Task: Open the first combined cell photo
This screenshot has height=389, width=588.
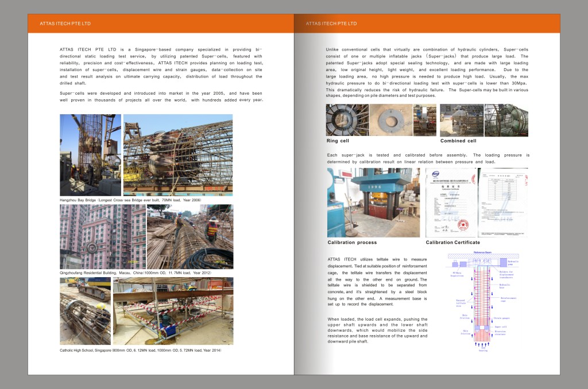Action: pos(462,120)
